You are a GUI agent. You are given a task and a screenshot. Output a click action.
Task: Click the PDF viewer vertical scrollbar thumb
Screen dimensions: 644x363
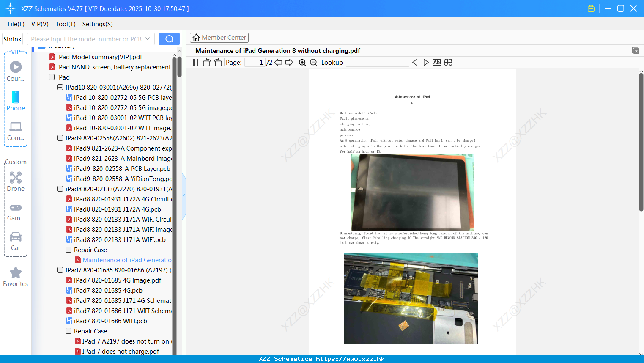point(641,142)
